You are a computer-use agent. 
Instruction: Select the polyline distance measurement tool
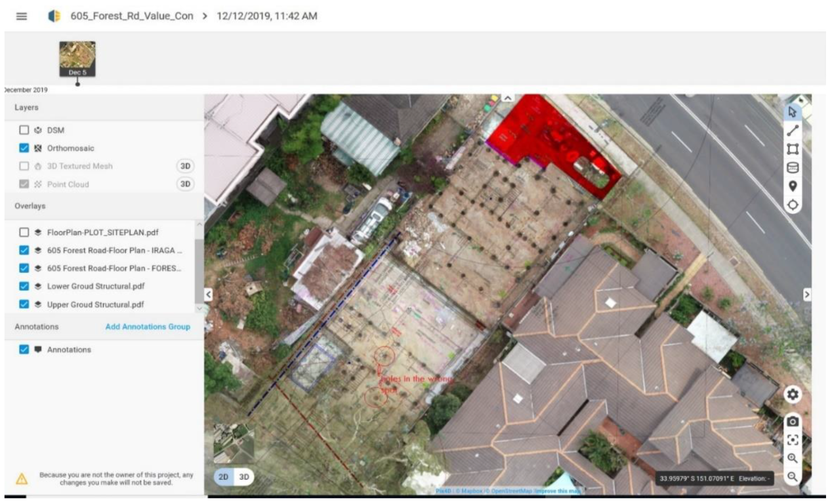(x=793, y=131)
